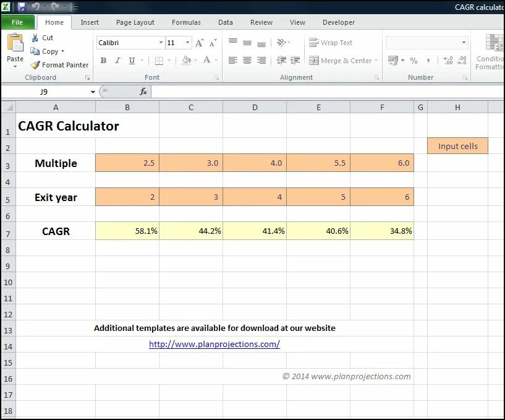Viewport: 505px width, 420px height.
Task: Toggle Underline formatting
Action: click(x=132, y=60)
